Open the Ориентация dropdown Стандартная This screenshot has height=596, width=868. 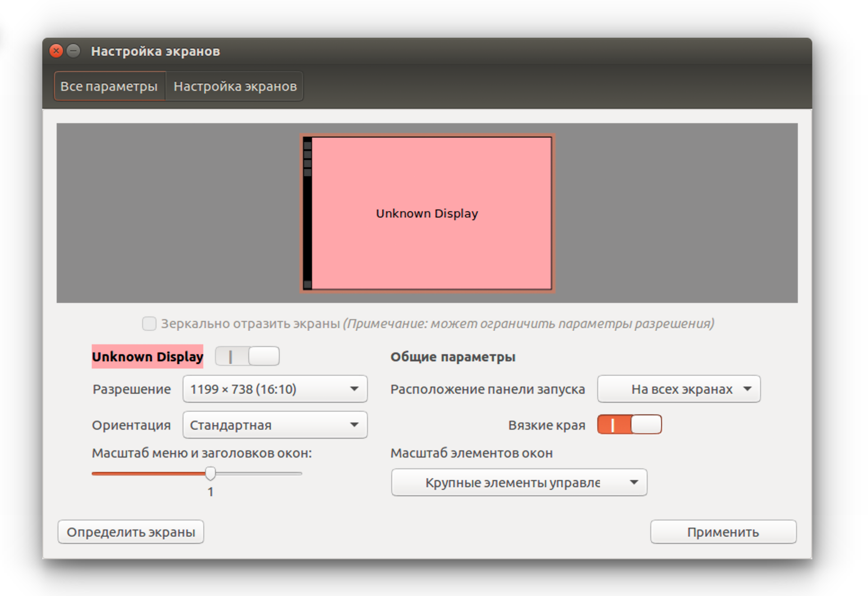pos(275,425)
